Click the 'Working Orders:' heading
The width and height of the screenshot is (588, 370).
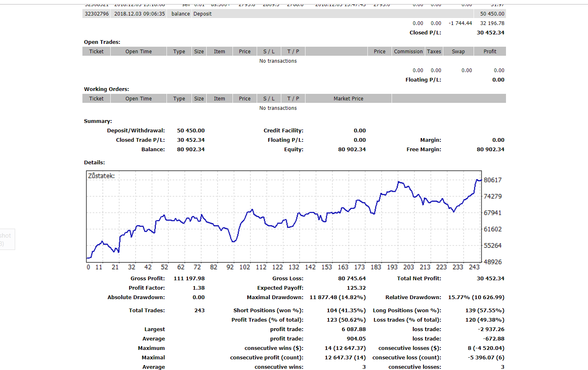pyautogui.click(x=107, y=89)
